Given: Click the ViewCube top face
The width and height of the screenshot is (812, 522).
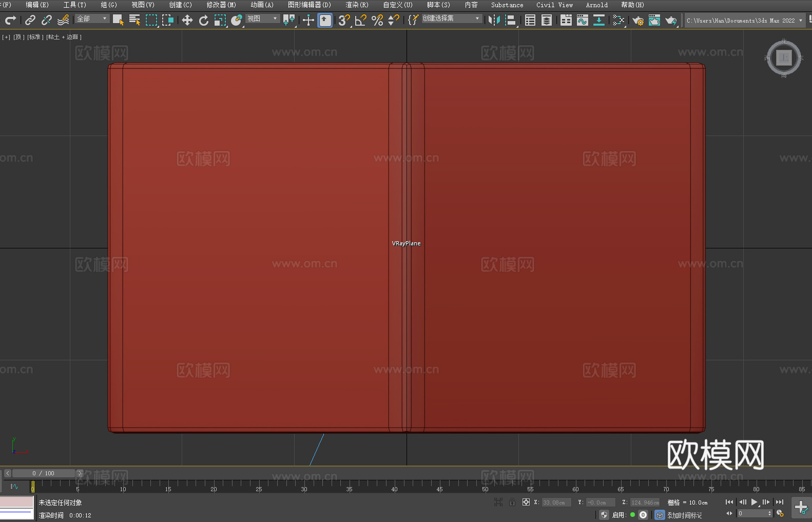Looking at the screenshot, I should [x=784, y=57].
